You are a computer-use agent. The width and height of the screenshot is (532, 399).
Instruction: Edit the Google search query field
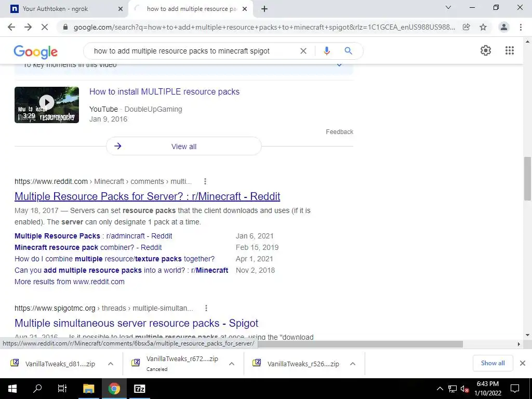tap(193, 51)
